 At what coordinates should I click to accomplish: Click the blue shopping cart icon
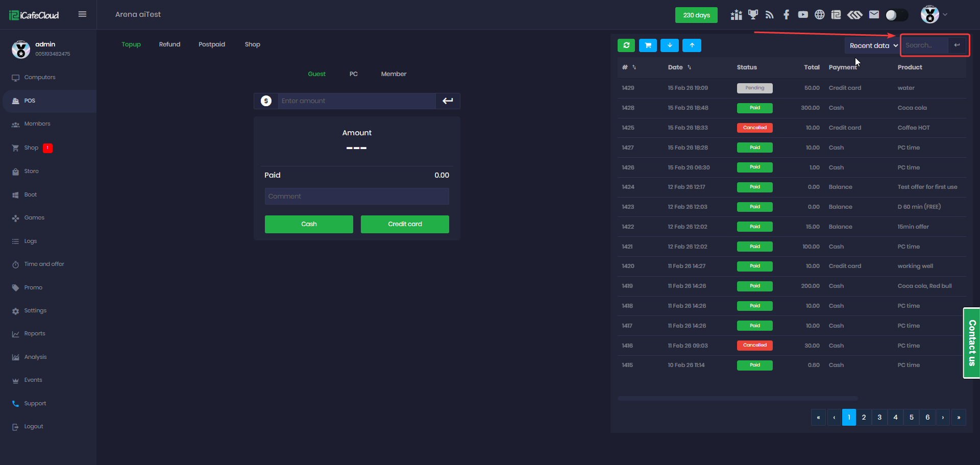point(648,45)
